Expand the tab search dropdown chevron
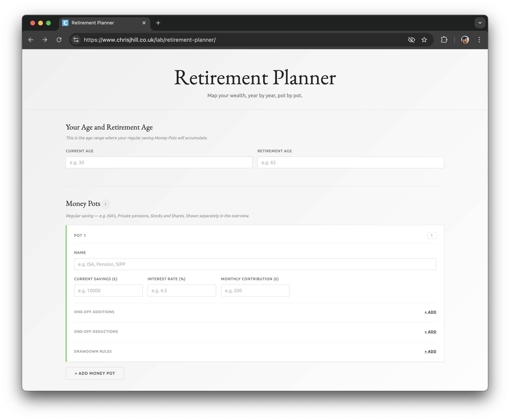The height and width of the screenshot is (420, 510). (x=480, y=23)
